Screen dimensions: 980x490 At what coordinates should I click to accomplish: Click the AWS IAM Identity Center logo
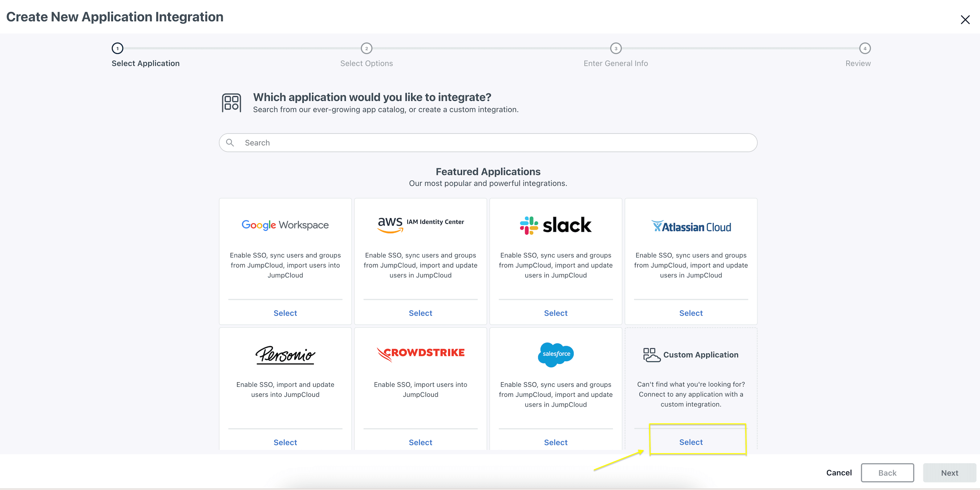point(420,224)
